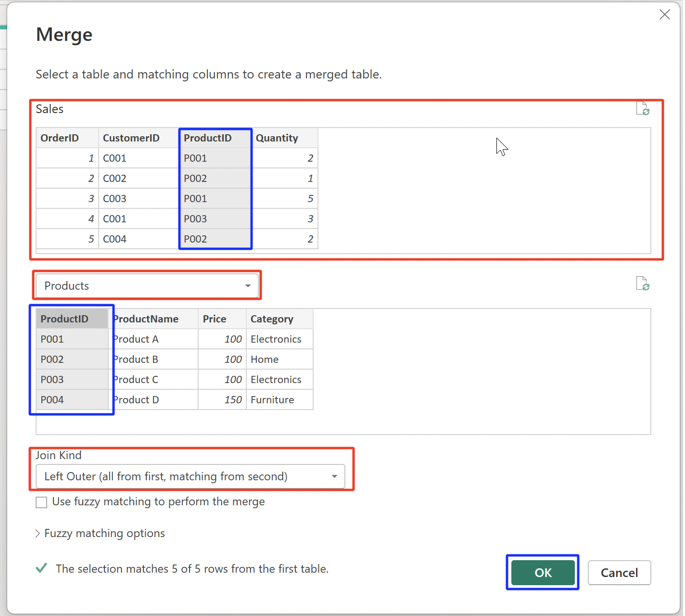Close the Merge dialog with the X
The image size is (685, 616).
pyautogui.click(x=665, y=14)
